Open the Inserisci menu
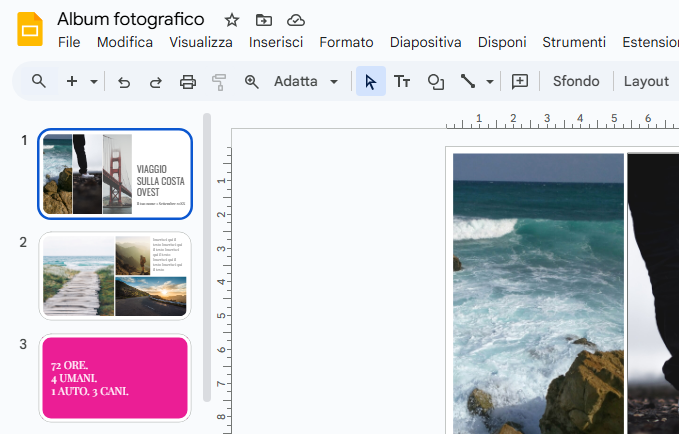 tap(276, 42)
